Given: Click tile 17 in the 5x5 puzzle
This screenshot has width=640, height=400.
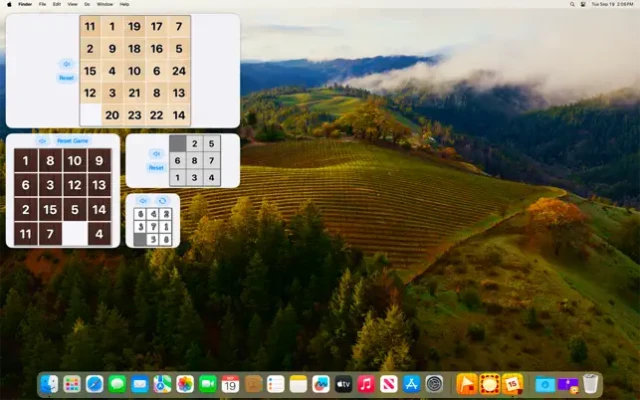Looking at the screenshot, I should [157, 27].
